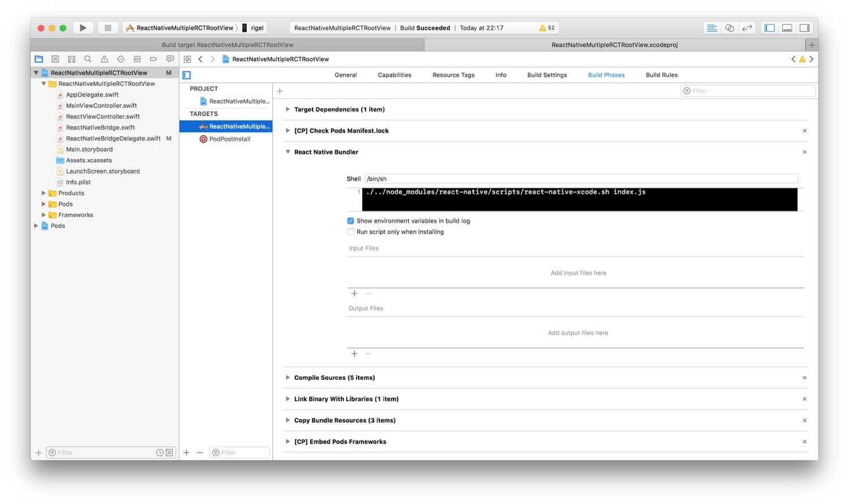Viewport: 849px width, 504px height.
Task: Delete the Link Binary With Libraries phase
Action: pos(804,399)
